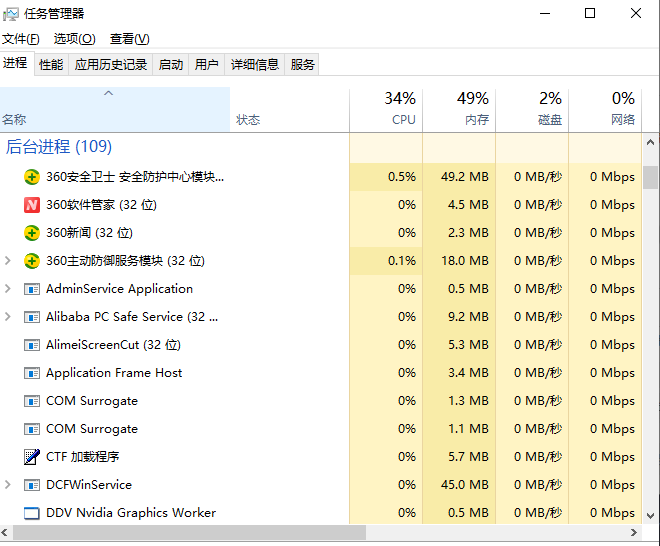
Task: Click the Application Frame Host icon
Action: (32, 373)
